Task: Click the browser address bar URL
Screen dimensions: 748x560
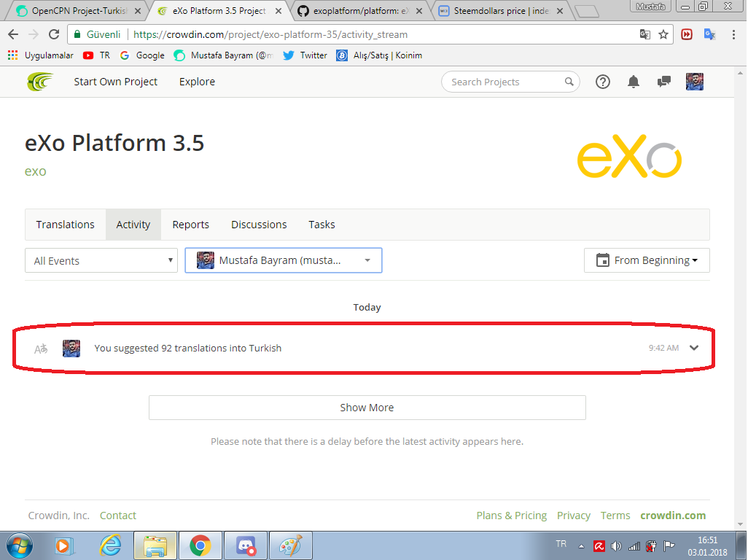Action: (x=270, y=34)
